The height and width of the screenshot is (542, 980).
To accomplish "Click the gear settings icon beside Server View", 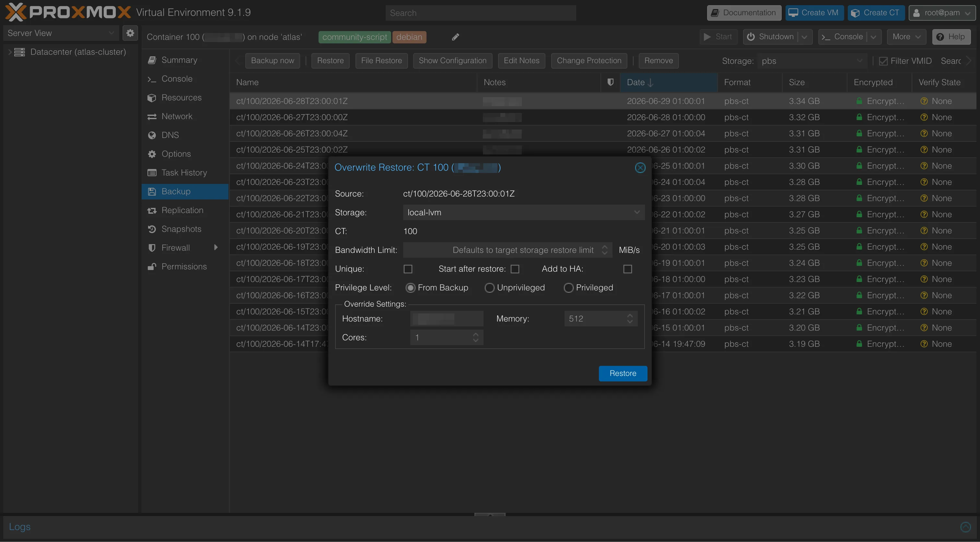I will click(x=130, y=33).
